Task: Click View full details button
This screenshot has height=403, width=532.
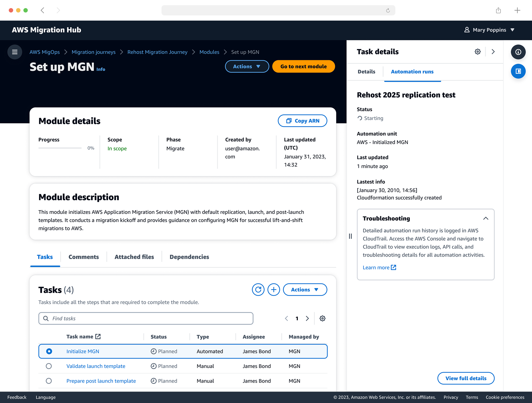Action: click(x=466, y=378)
